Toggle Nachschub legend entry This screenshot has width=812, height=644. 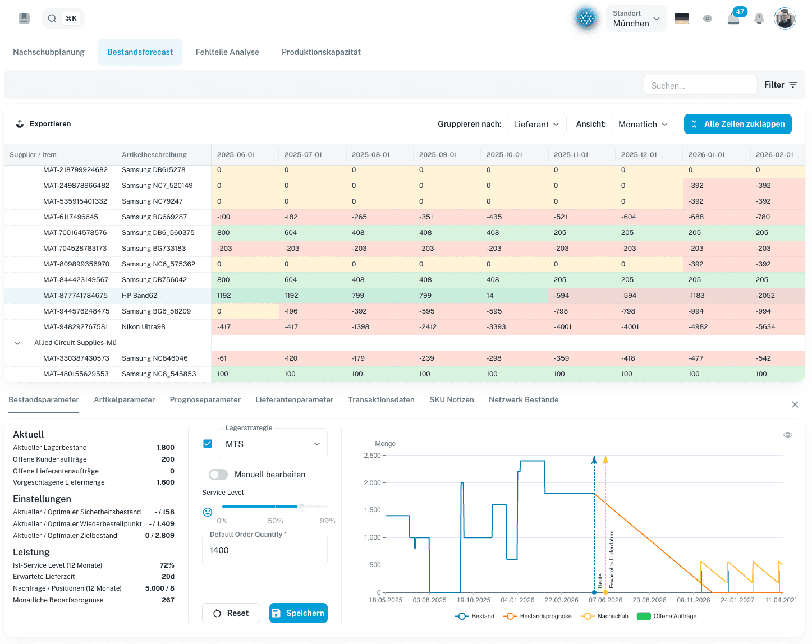coord(604,616)
